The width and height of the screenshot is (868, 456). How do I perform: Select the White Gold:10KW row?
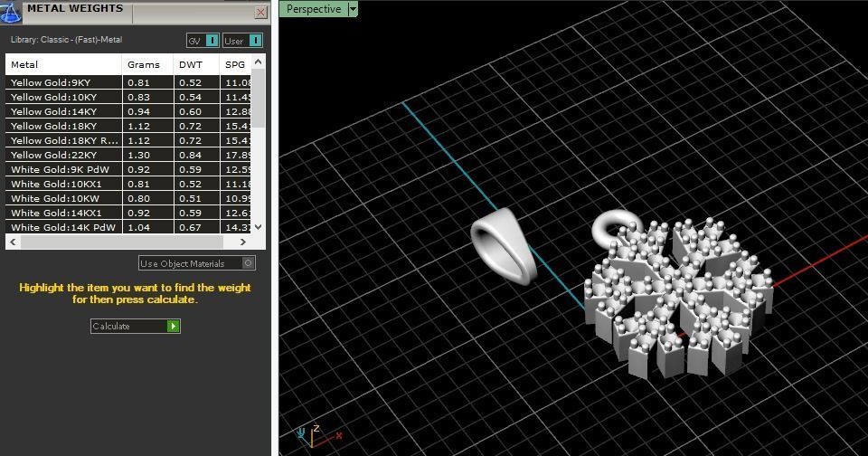[x=128, y=198]
